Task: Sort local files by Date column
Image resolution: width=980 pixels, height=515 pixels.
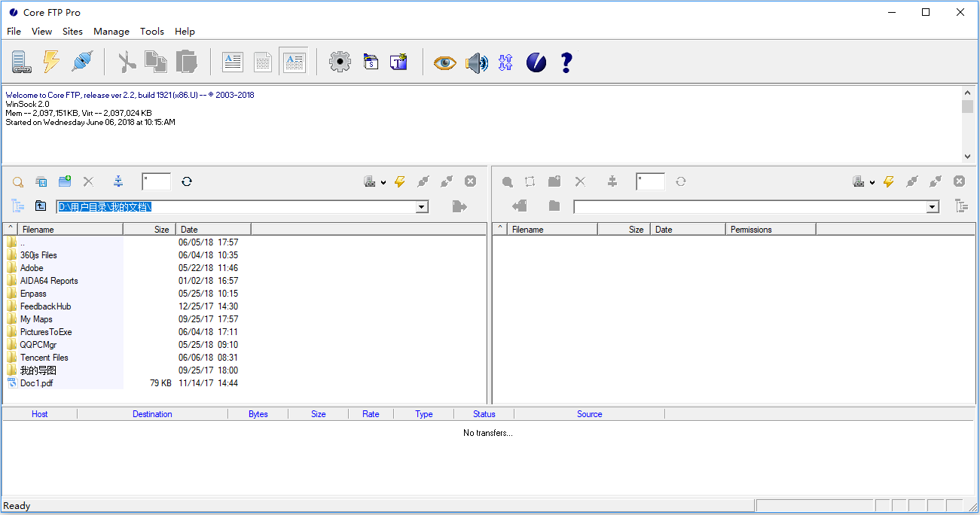Action: [214, 230]
